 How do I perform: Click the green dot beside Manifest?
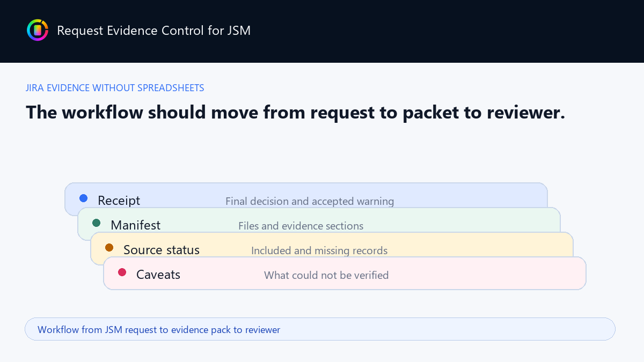point(97,223)
